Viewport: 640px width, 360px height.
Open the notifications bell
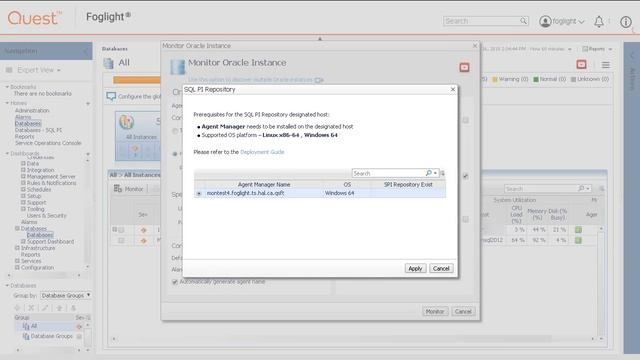point(599,22)
